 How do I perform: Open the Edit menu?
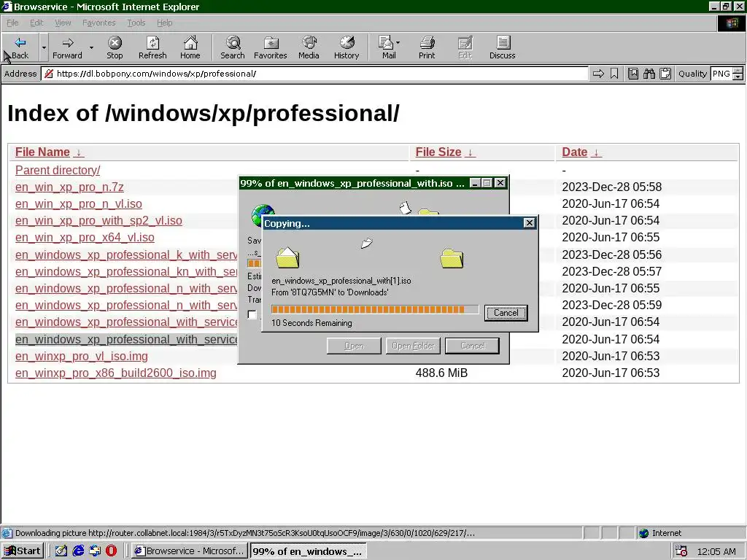click(36, 23)
